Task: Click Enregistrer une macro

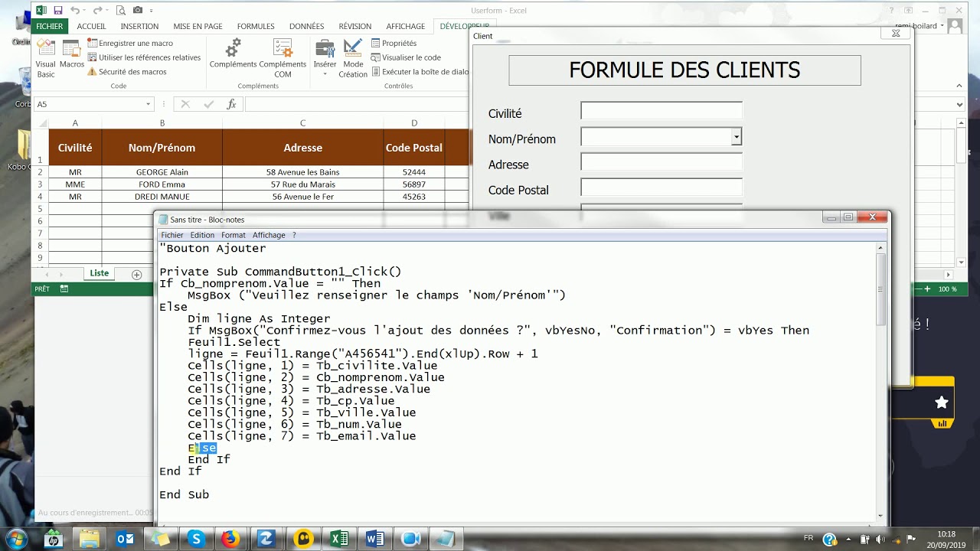Action: pos(130,44)
